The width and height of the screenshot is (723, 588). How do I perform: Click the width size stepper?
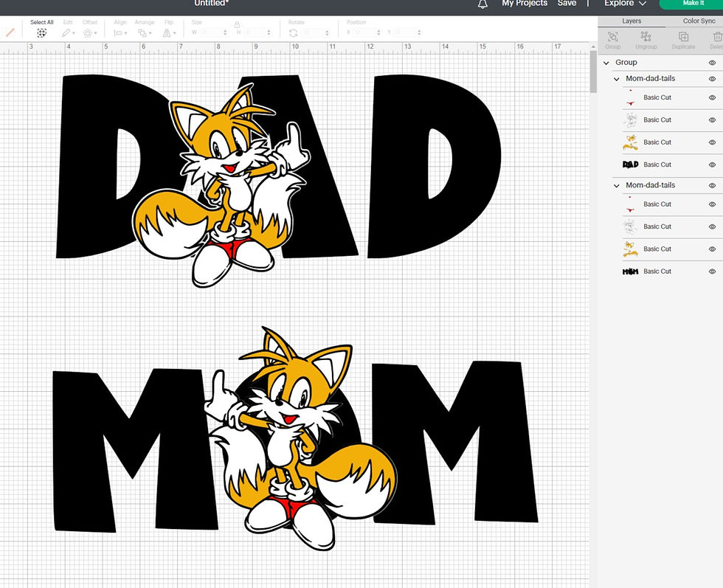tap(225, 32)
